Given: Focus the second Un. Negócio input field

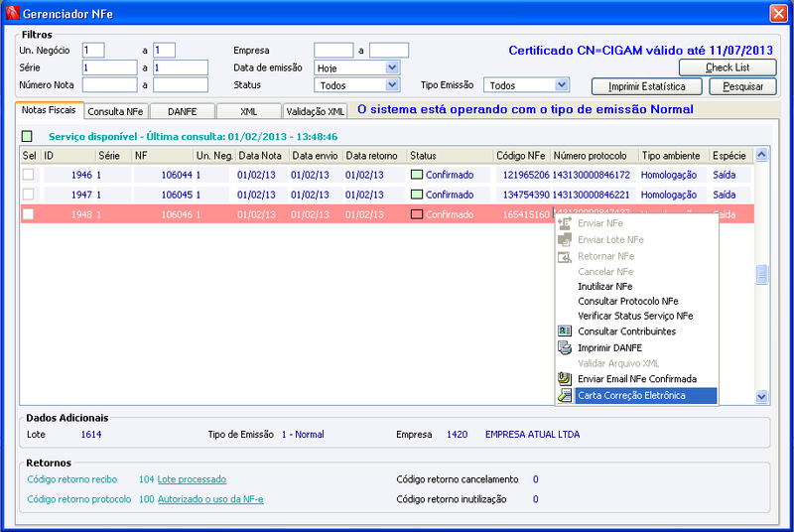Looking at the screenshot, I should tap(164, 50).
